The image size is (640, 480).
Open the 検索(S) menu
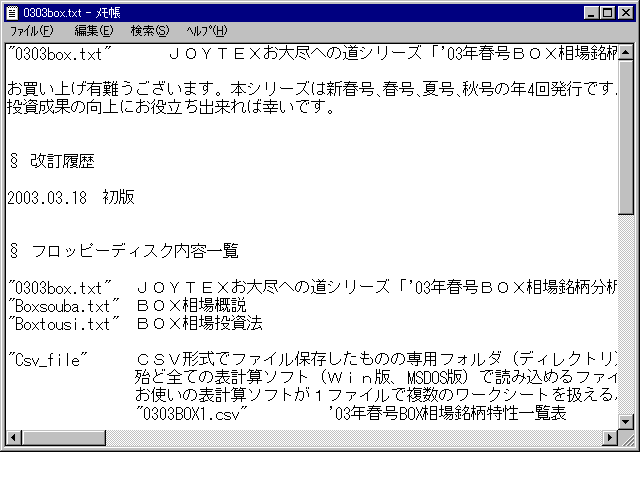pos(149,31)
